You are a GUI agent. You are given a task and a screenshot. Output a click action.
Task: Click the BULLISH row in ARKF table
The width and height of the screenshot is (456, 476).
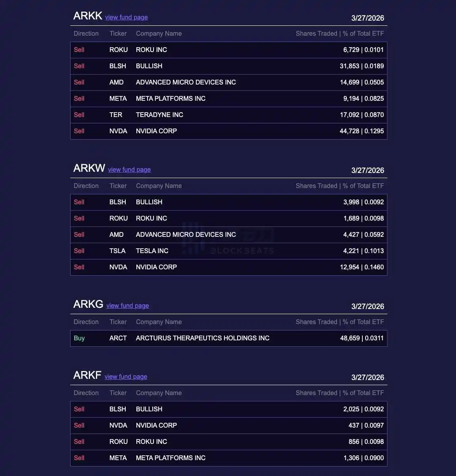point(229,409)
